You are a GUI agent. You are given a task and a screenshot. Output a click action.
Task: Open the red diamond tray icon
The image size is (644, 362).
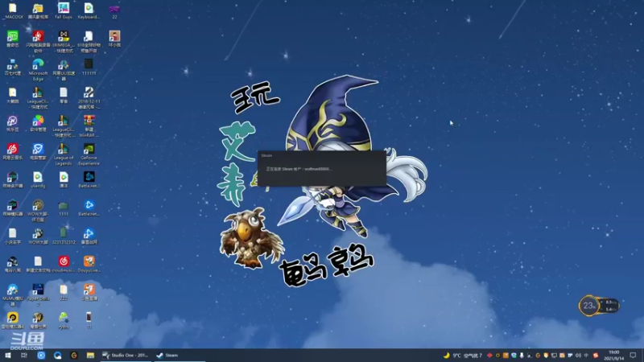tap(489, 356)
